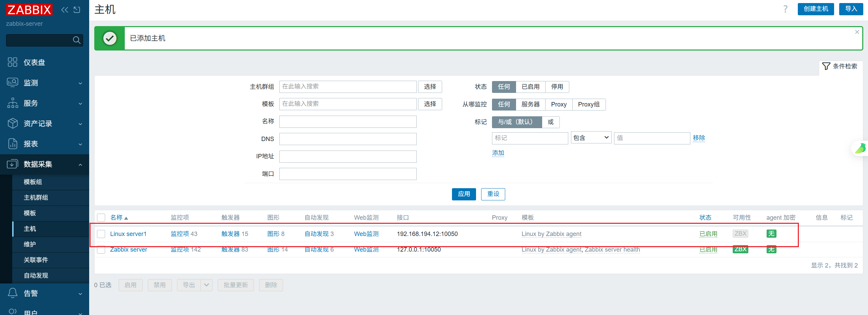Apply the filter with 应用
Viewport: 868px width, 315px height.
click(464, 194)
